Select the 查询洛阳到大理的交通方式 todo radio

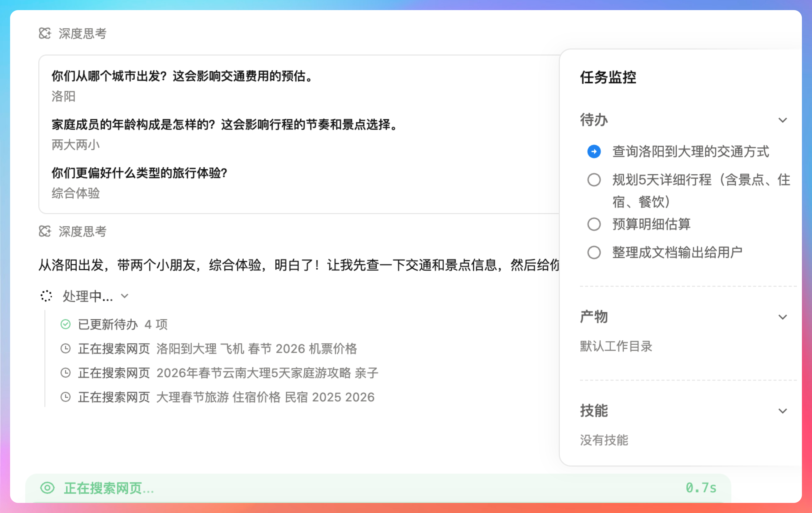(x=594, y=151)
